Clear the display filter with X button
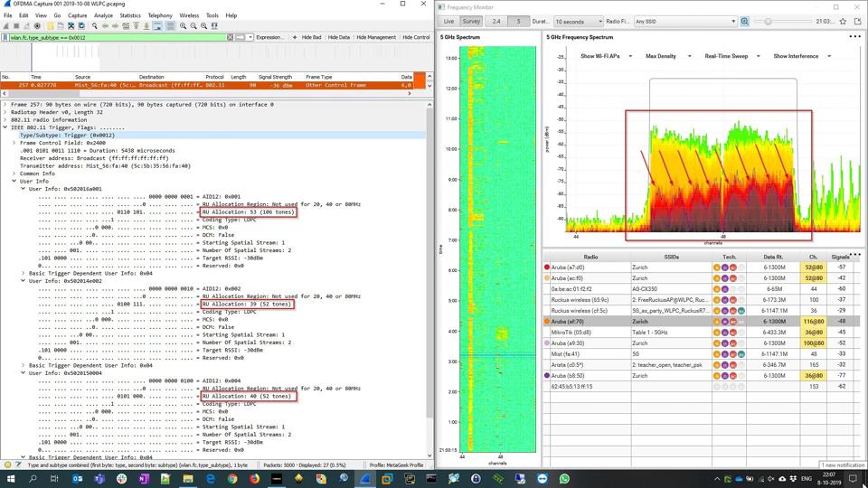Viewport: 868px width, 488px height. [231, 37]
